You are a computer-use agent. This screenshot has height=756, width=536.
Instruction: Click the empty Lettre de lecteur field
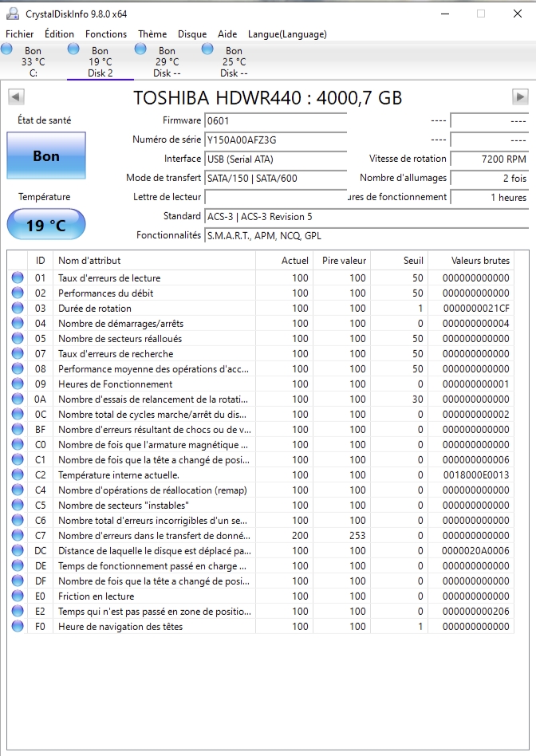pyautogui.click(x=275, y=197)
